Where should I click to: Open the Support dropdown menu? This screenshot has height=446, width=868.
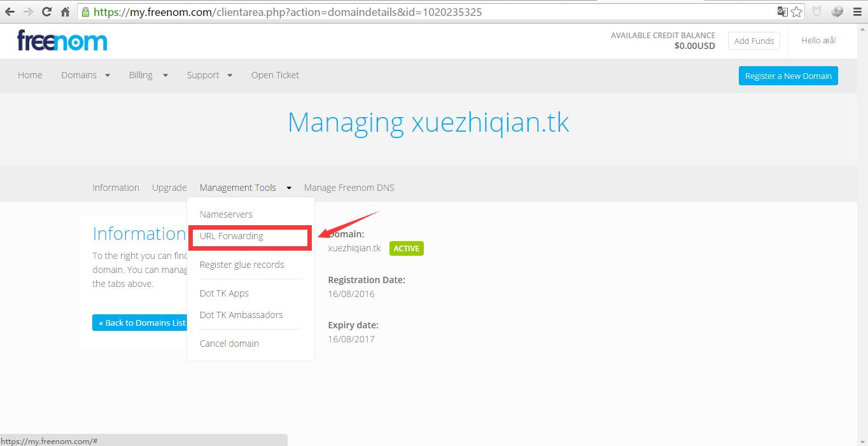(209, 75)
